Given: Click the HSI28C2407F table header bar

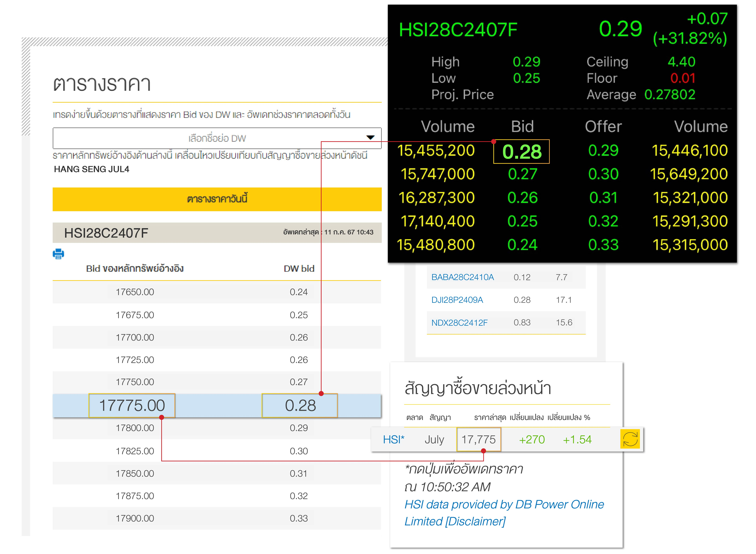Looking at the screenshot, I should click(217, 233).
